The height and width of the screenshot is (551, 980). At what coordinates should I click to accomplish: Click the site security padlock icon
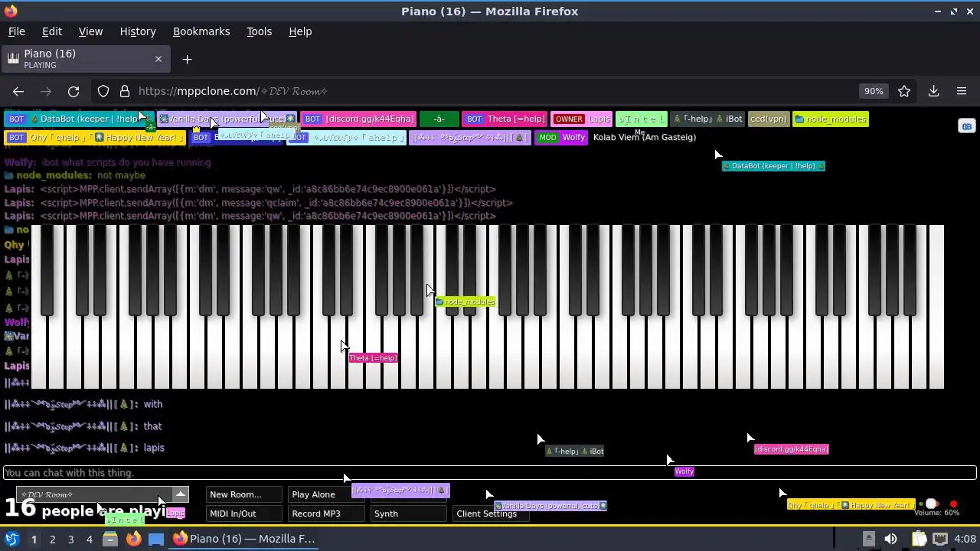pos(124,91)
